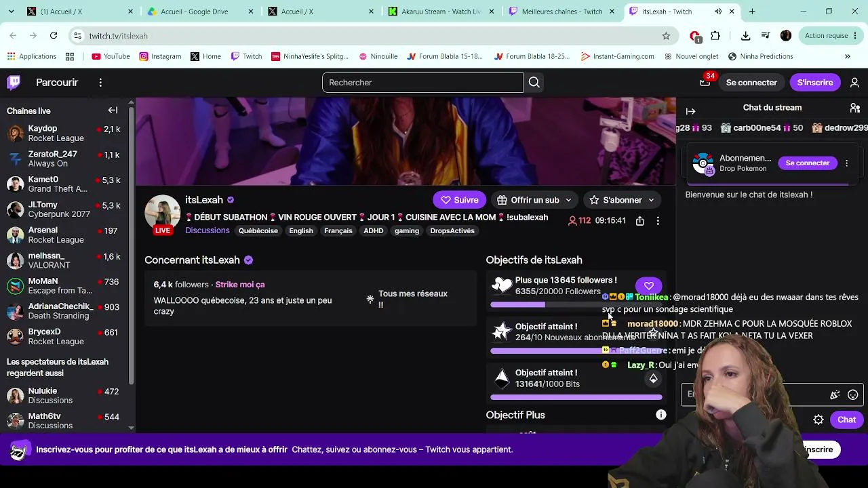Click the heart follow goal button
The width and height of the screenshot is (868, 488).
click(649, 286)
